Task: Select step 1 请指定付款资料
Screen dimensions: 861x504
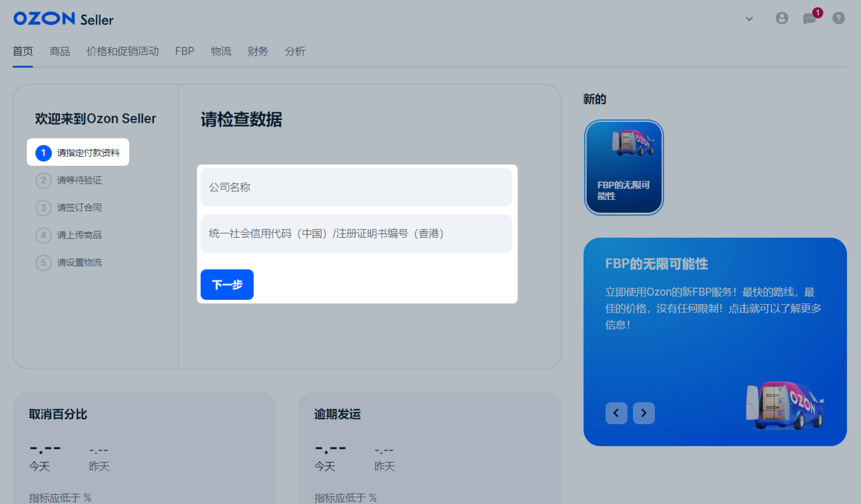Action: click(78, 153)
